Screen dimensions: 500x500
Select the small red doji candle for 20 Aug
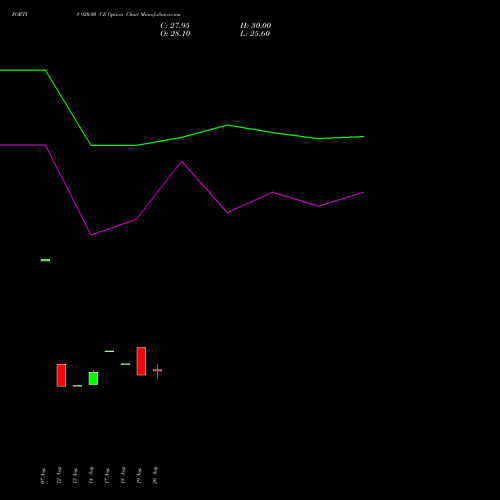(157, 370)
